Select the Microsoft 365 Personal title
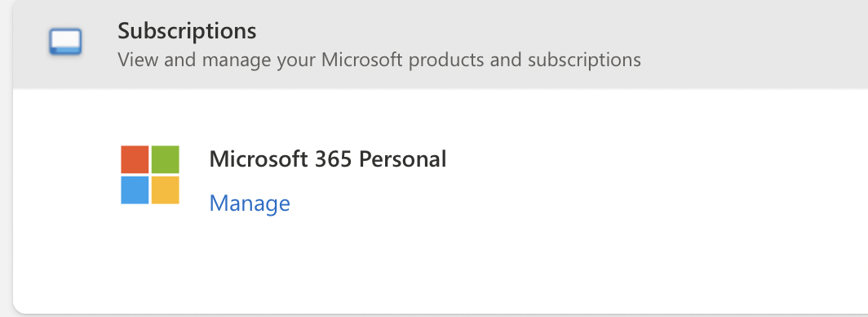Screen dimensions: 868x317 point(328,159)
